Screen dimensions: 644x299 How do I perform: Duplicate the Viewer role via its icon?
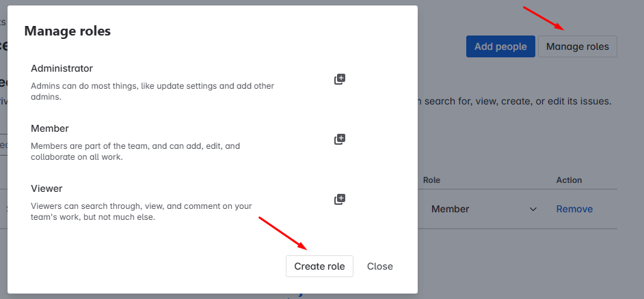(x=340, y=199)
